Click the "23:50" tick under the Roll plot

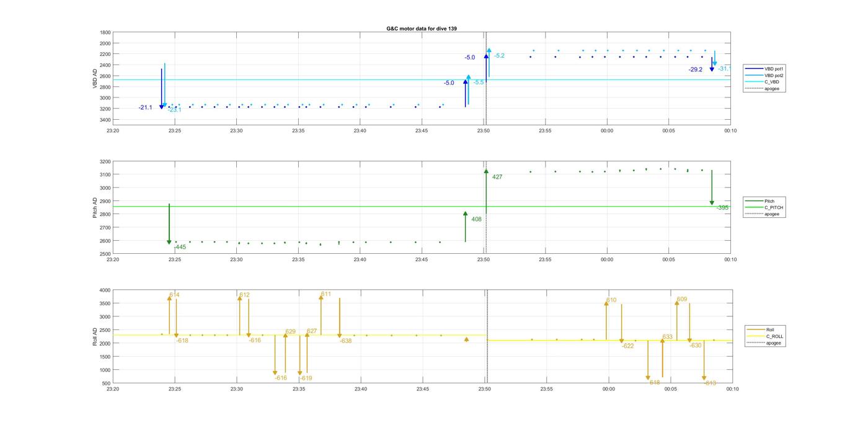[484, 389]
